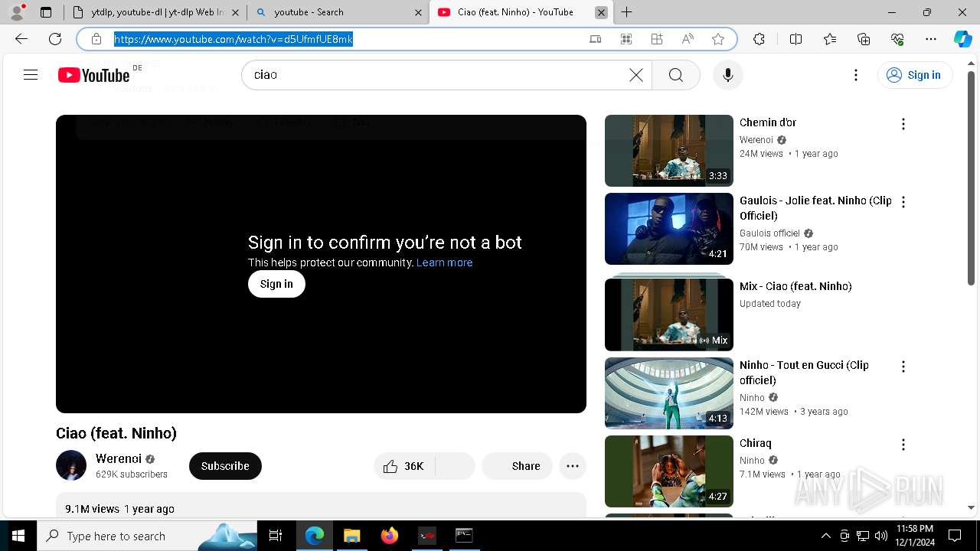Viewport: 980px width, 551px height.
Task: Play the Mix - Ciao (feat. Ninho) playlist
Action: 669,315
